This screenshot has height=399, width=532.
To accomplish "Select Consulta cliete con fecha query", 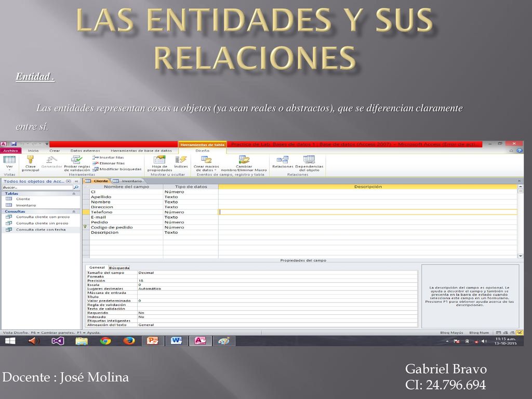I will tap(41, 230).
